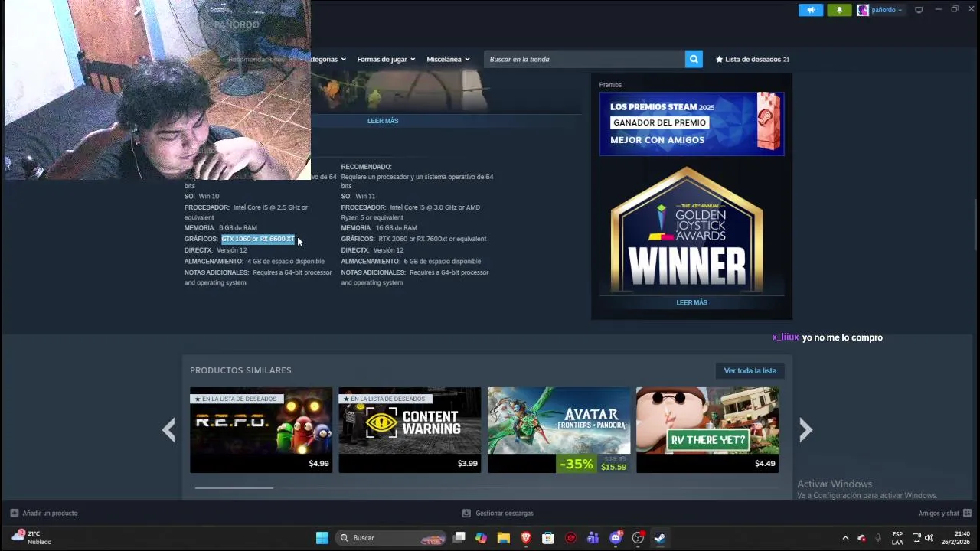Click the blue announcements megaphone icon
The width and height of the screenshot is (980, 551).
[x=811, y=10]
